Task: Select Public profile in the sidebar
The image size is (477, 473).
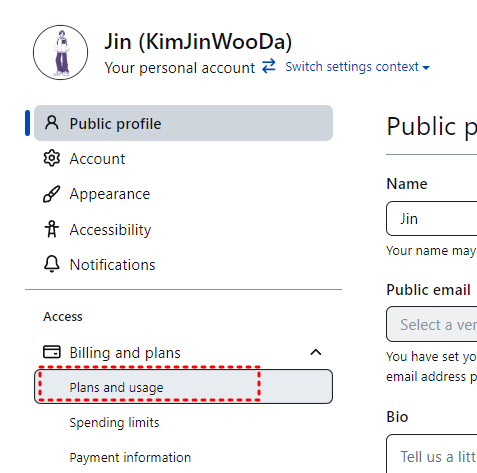Action: [183, 123]
